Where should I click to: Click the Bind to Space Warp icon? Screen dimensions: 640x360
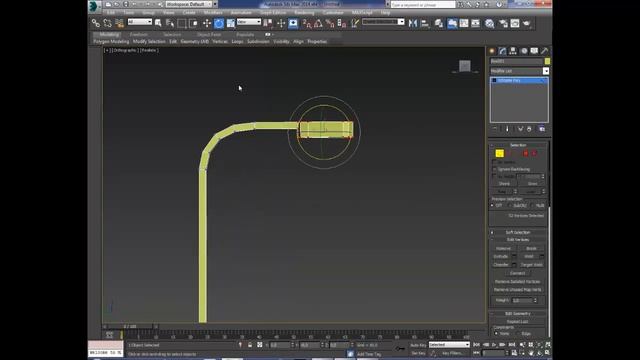click(x=119, y=23)
